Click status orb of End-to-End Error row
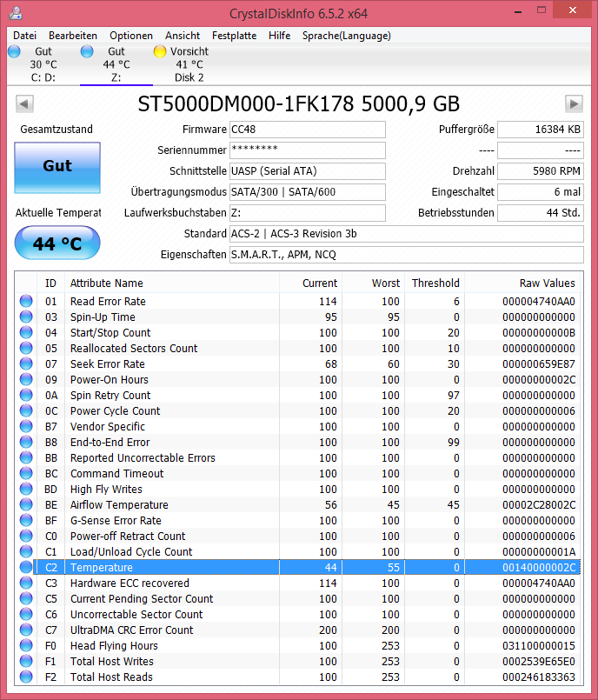The height and width of the screenshot is (700, 598). [26, 442]
